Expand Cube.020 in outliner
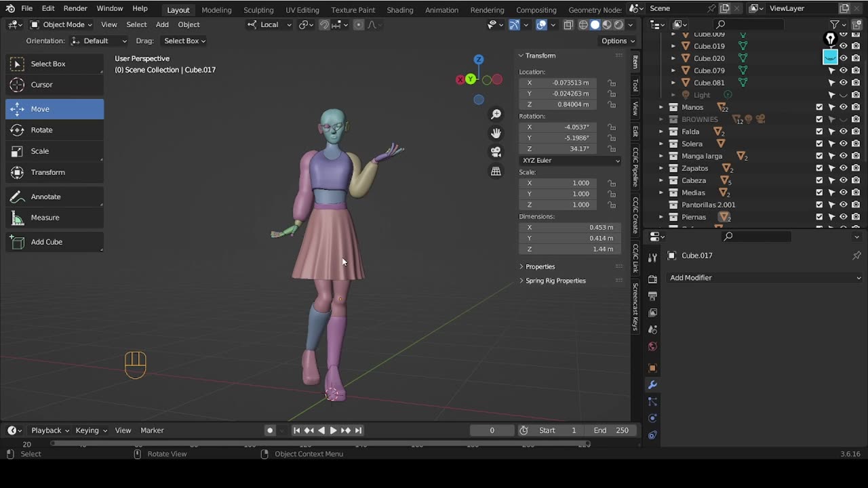 point(673,58)
